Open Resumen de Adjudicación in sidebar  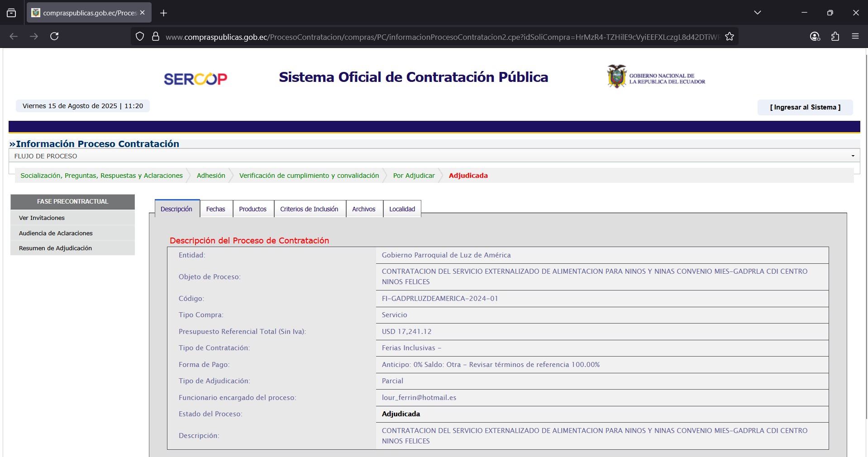(55, 248)
